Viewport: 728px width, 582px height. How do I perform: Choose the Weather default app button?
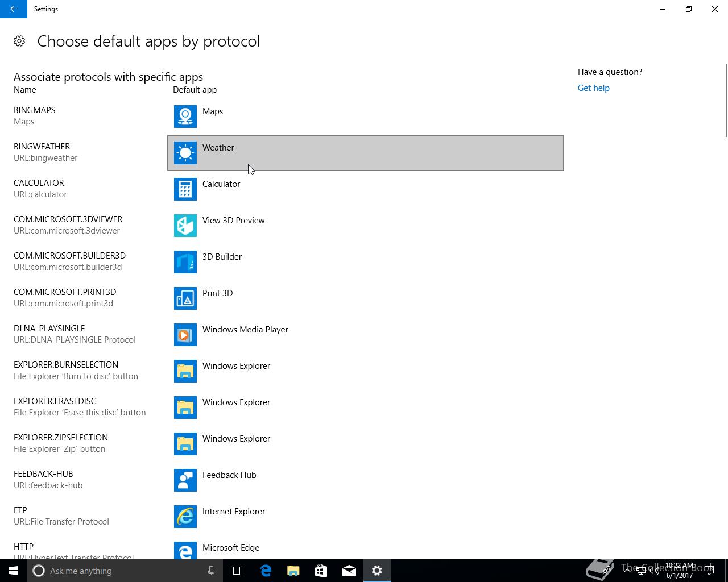tap(366, 153)
